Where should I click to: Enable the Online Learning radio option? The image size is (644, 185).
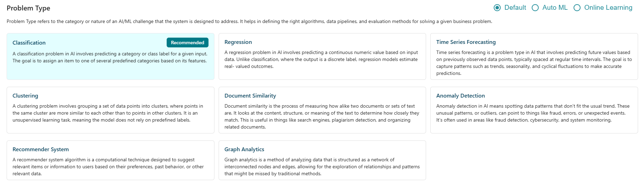[577, 8]
